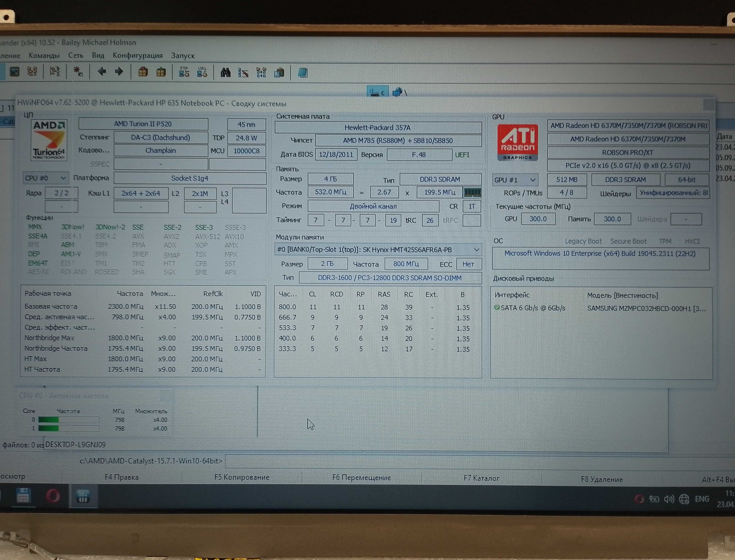Click Total Commander floppy icon on taskbar
Viewport: 735px width, 560px height.
(23, 496)
